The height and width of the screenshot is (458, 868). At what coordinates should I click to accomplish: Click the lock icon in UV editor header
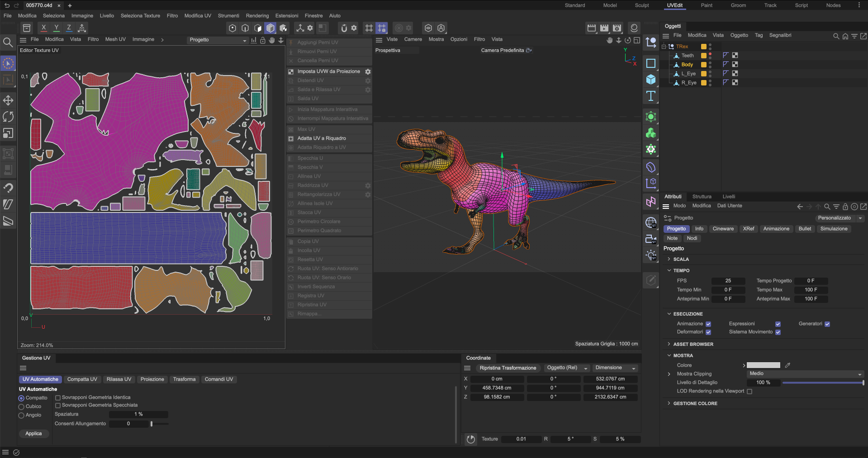(262, 40)
